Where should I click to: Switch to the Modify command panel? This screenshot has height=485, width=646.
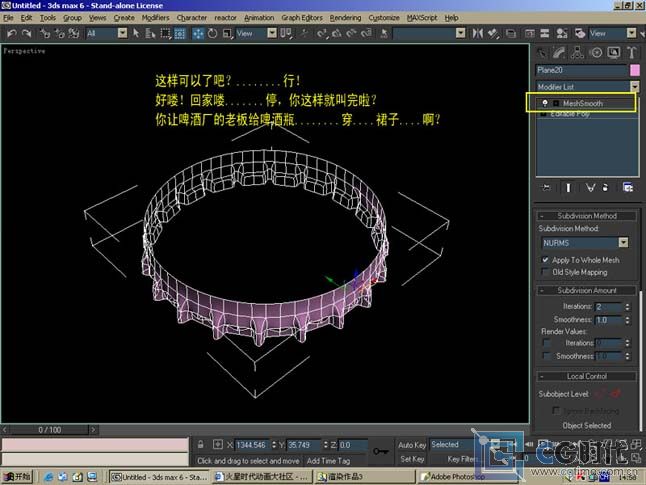[559, 53]
